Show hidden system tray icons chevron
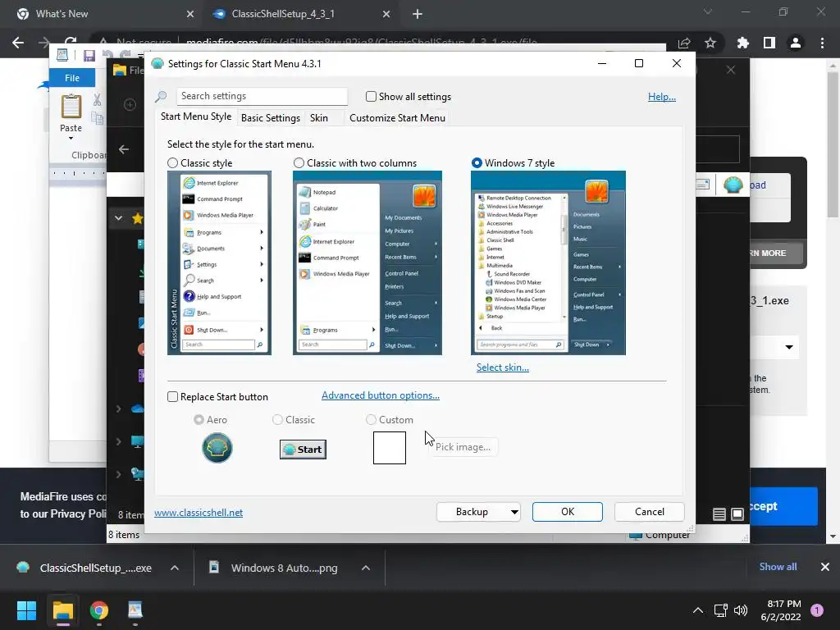The image size is (840, 630). click(x=698, y=610)
